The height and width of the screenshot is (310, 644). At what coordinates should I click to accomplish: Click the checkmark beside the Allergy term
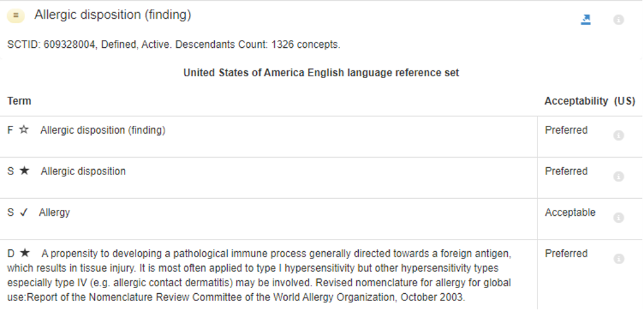coord(24,212)
